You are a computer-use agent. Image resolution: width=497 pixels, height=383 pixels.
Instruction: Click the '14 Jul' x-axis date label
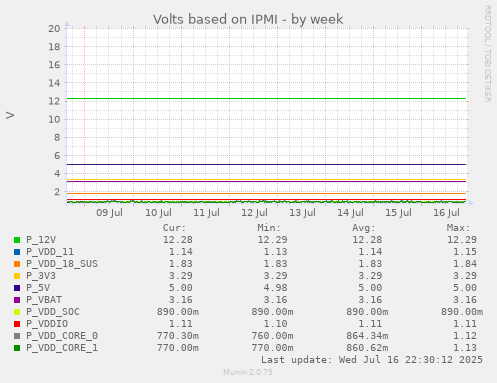click(350, 213)
